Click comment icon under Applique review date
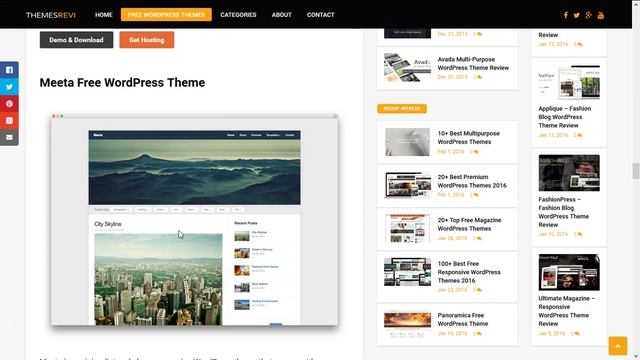 578,135
